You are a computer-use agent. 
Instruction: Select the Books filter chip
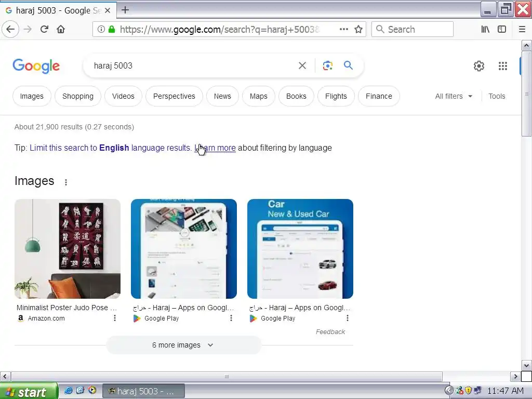pyautogui.click(x=296, y=96)
